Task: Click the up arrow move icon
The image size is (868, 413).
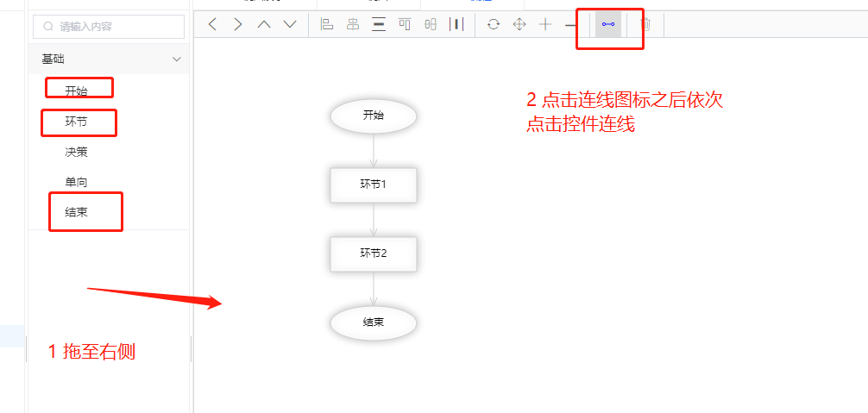Action: (x=264, y=24)
